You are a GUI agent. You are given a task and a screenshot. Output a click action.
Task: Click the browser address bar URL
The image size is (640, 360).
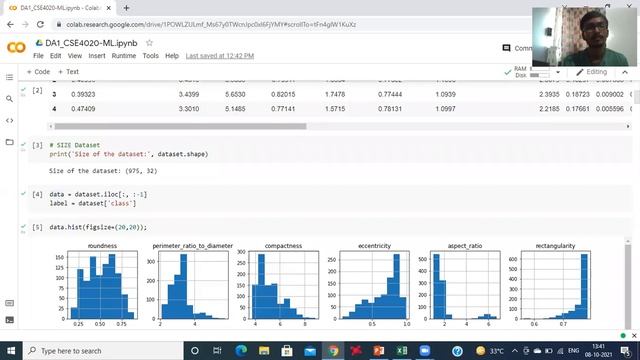coord(211,24)
